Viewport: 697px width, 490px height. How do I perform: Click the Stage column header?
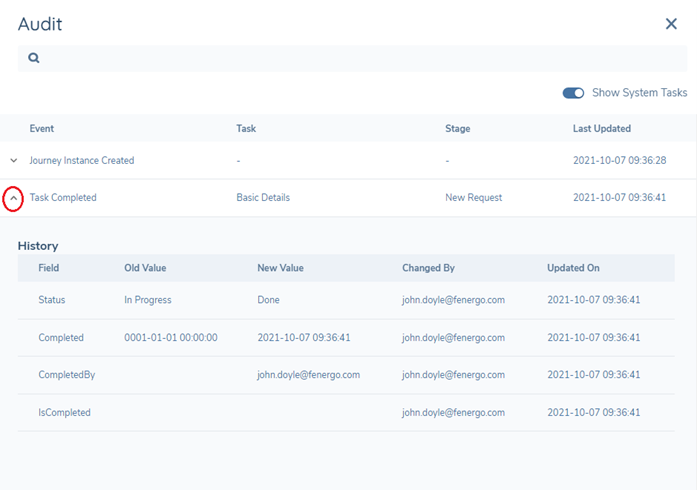click(x=457, y=129)
